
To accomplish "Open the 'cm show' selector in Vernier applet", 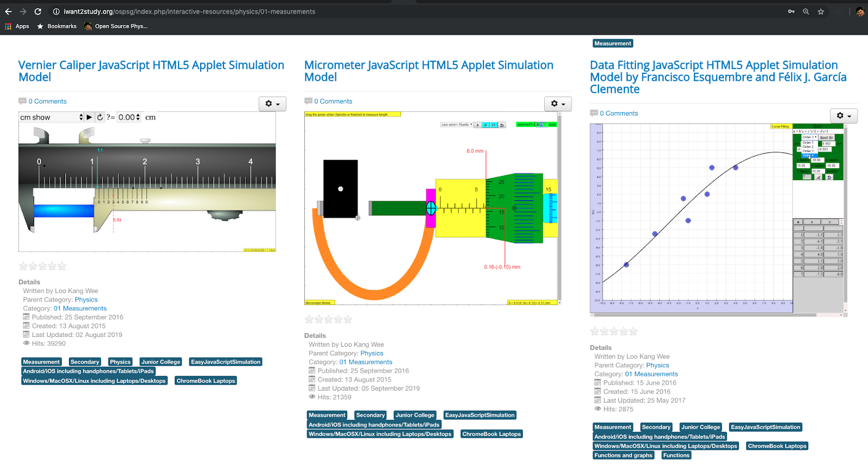I will click(51, 117).
